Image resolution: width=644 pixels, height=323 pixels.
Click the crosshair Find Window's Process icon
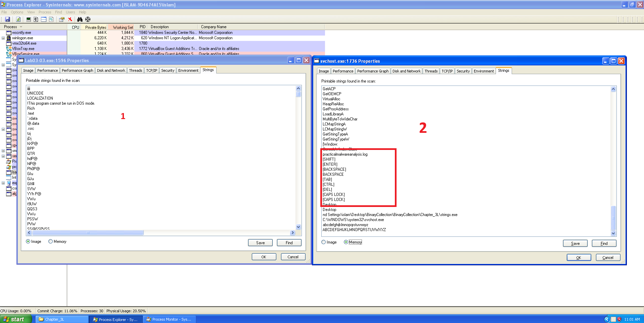point(88,19)
